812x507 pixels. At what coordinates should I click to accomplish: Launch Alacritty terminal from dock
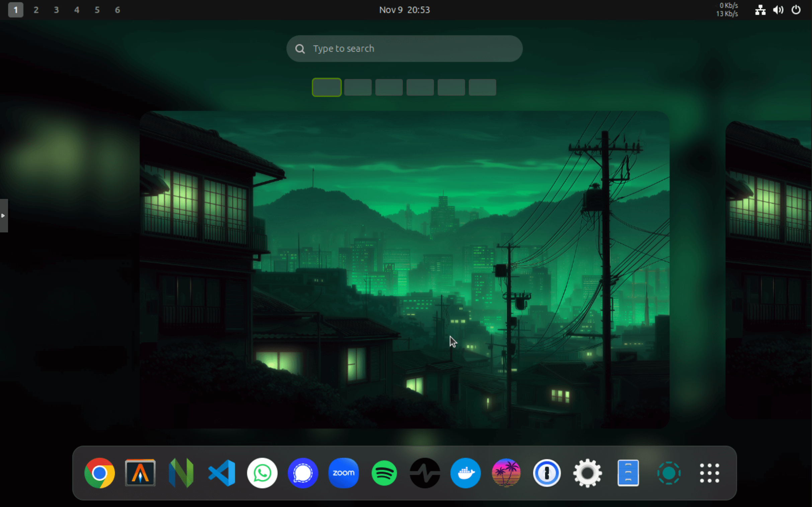pyautogui.click(x=140, y=473)
